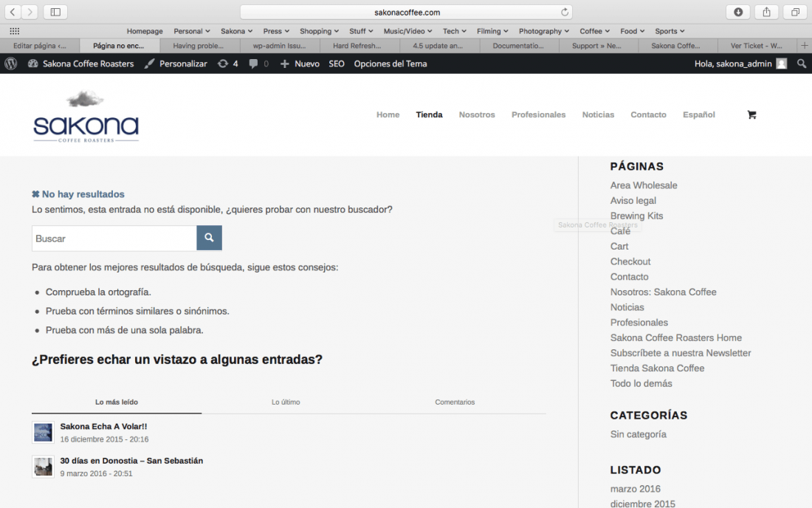Open 'Area Wholesale' page link
812x508 pixels.
[x=644, y=185]
